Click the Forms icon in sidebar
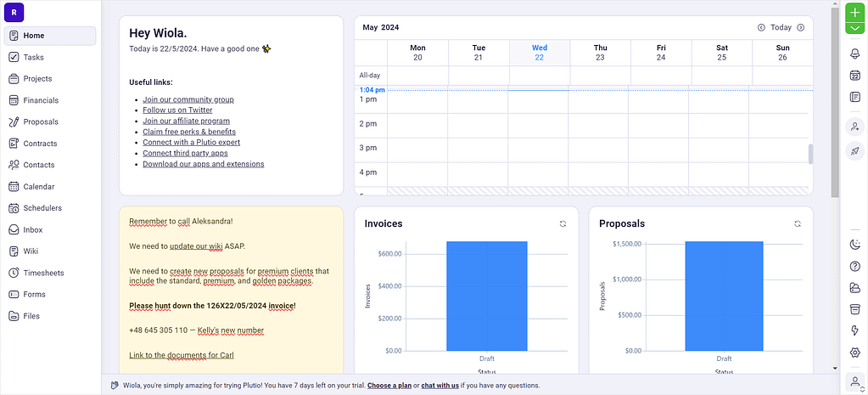868x395 pixels. tap(14, 294)
